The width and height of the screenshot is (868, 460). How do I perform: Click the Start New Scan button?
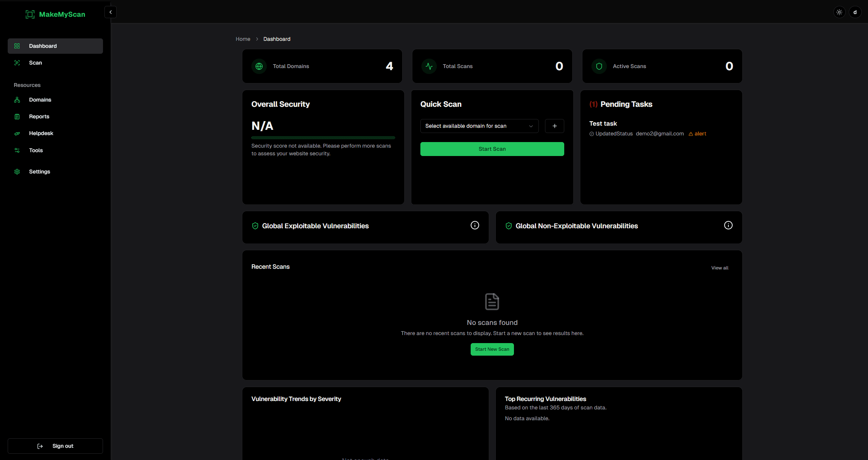click(x=492, y=349)
